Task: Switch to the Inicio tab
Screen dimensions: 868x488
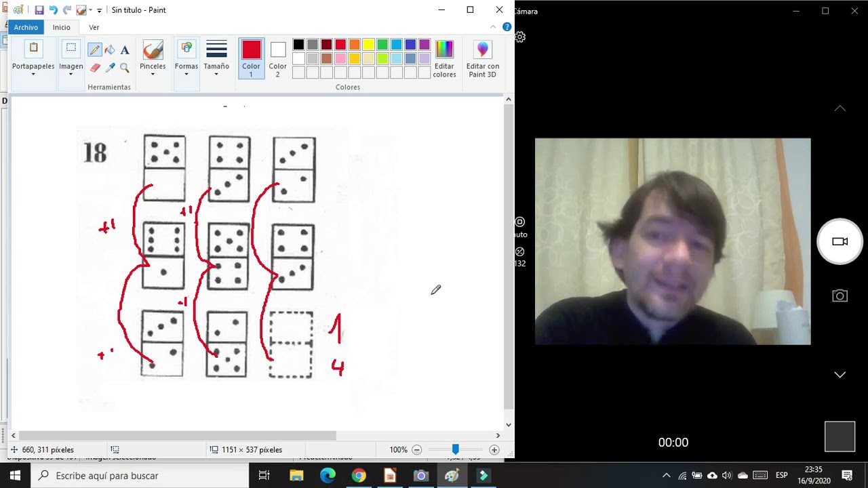Action: (x=62, y=27)
